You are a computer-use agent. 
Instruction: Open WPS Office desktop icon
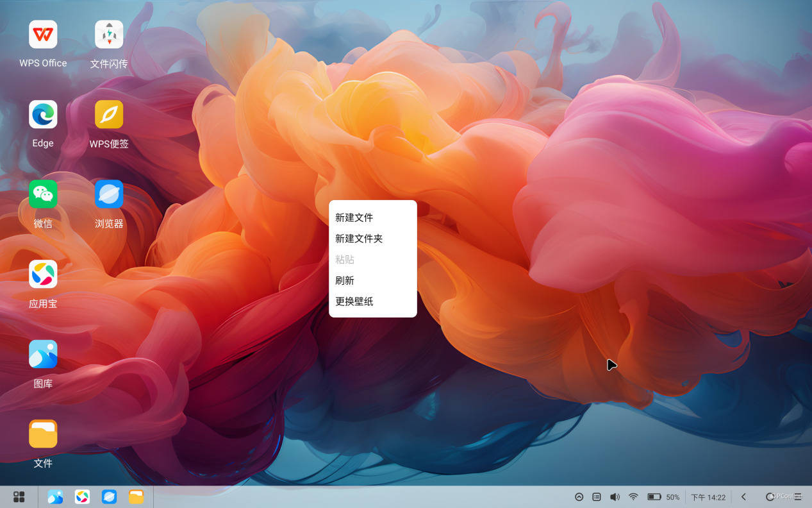pos(43,35)
